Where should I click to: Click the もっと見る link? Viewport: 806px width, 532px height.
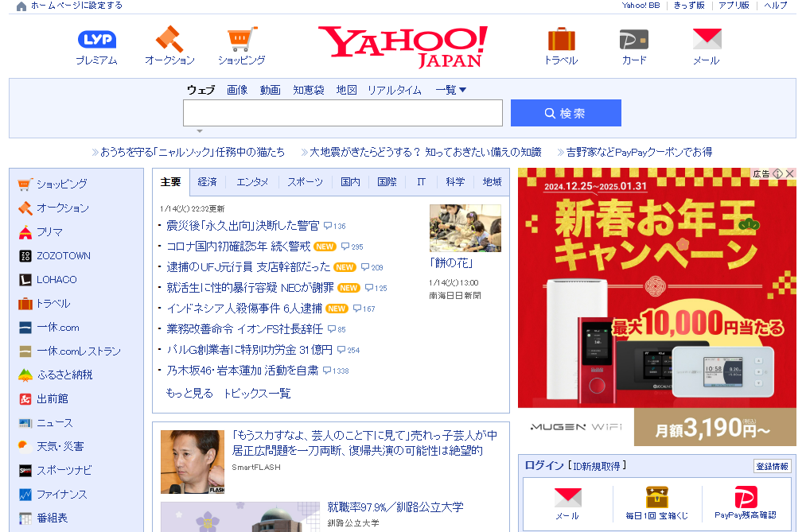pyautogui.click(x=189, y=394)
